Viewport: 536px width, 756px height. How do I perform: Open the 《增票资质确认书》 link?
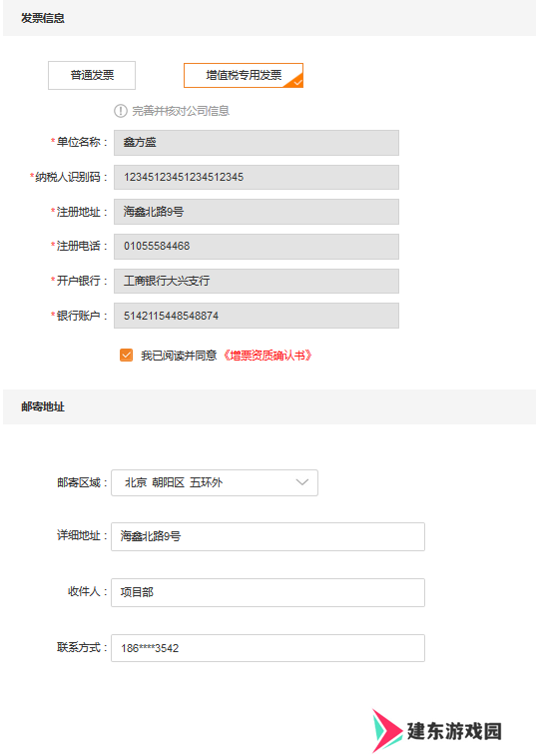point(268,356)
